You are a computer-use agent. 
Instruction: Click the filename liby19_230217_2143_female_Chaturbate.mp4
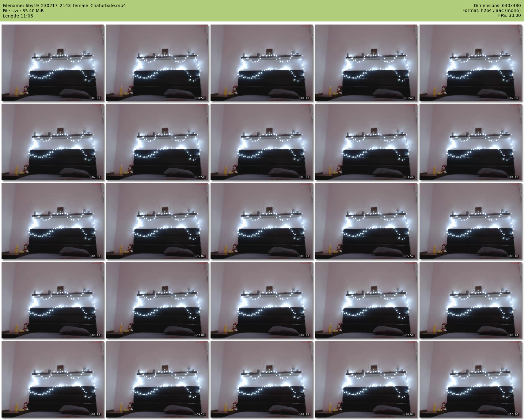point(76,6)
